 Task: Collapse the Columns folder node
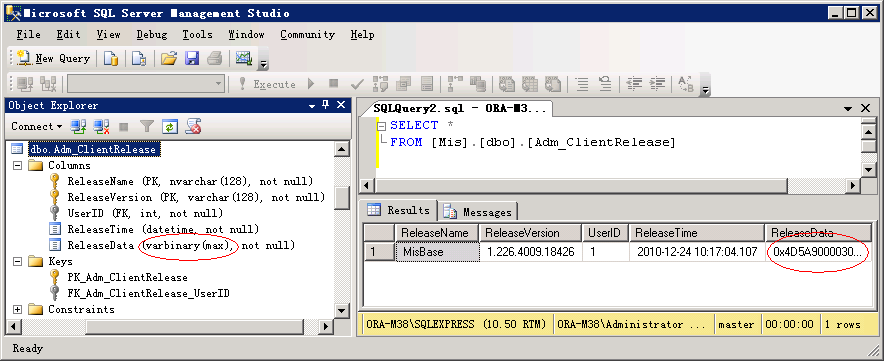point(17,166)
